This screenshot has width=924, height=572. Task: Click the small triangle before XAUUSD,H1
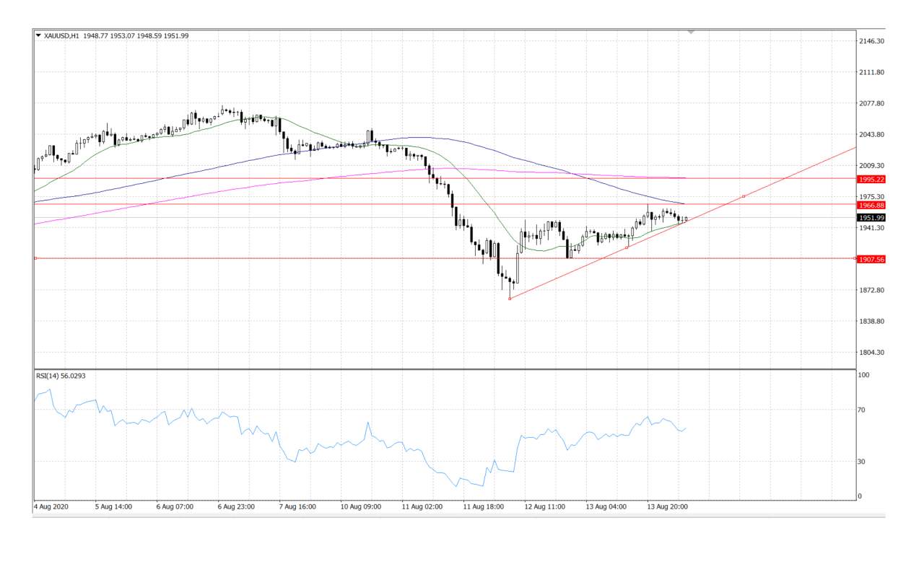[x=38, y=35]
